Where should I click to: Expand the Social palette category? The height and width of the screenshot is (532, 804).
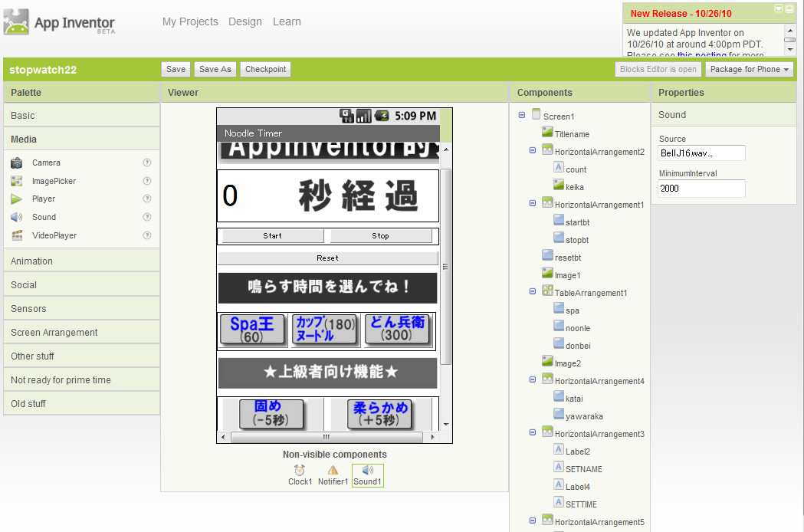tap(81, 284)
